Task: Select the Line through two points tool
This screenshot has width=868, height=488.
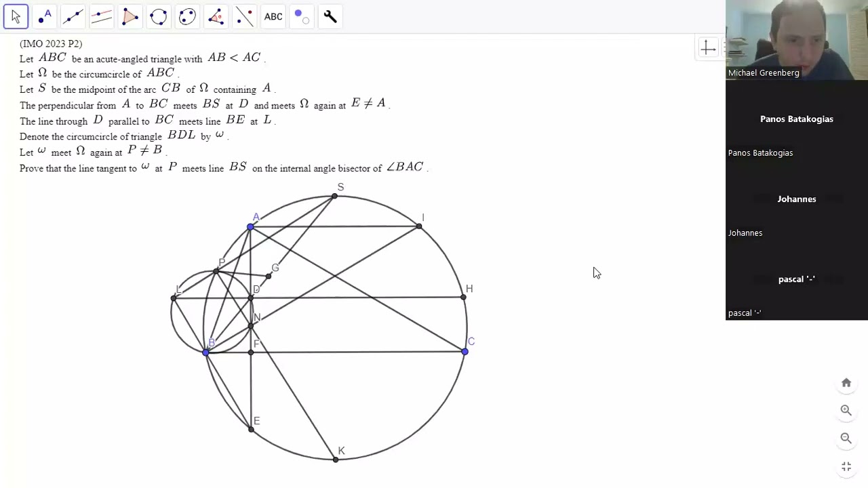Action: click(73, 17)
